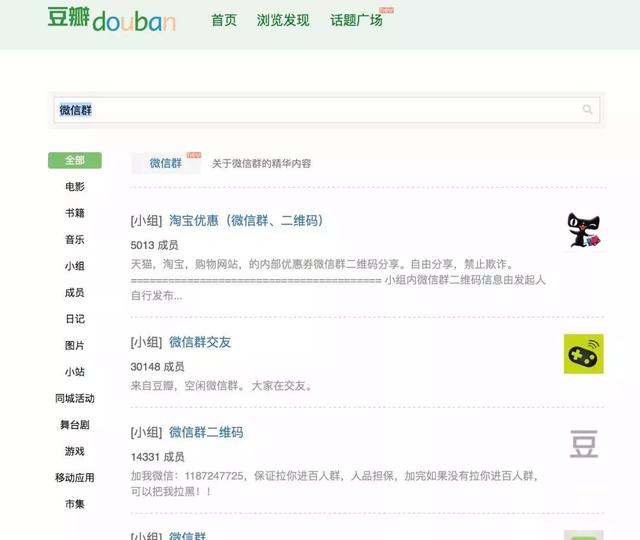Filter results by 市集
The width and height of the screenshot is (640, 540).
[75, 504]
